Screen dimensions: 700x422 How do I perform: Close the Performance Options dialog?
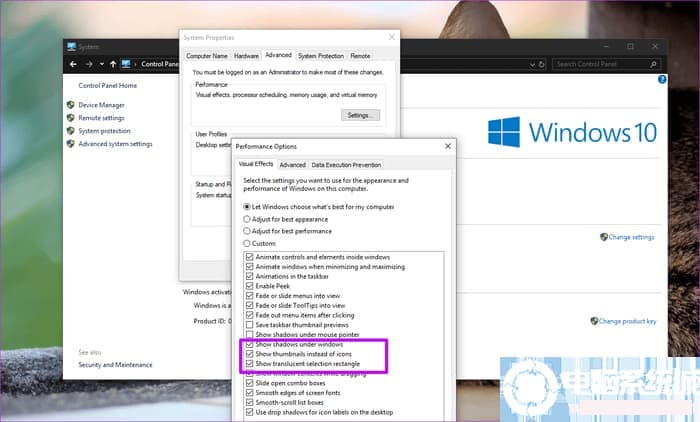coord(448,146)
